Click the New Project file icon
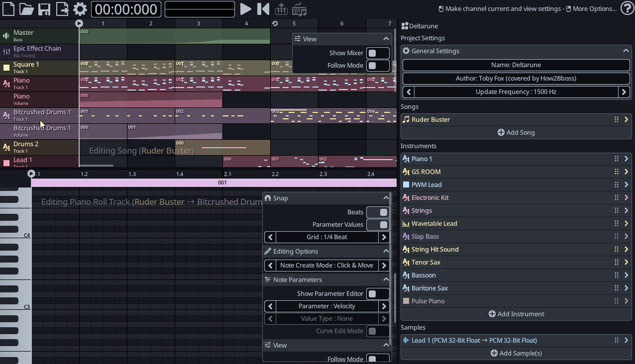The height and width of the screenshot is (364, 635). pyautogui.click(x=8, y=9)
